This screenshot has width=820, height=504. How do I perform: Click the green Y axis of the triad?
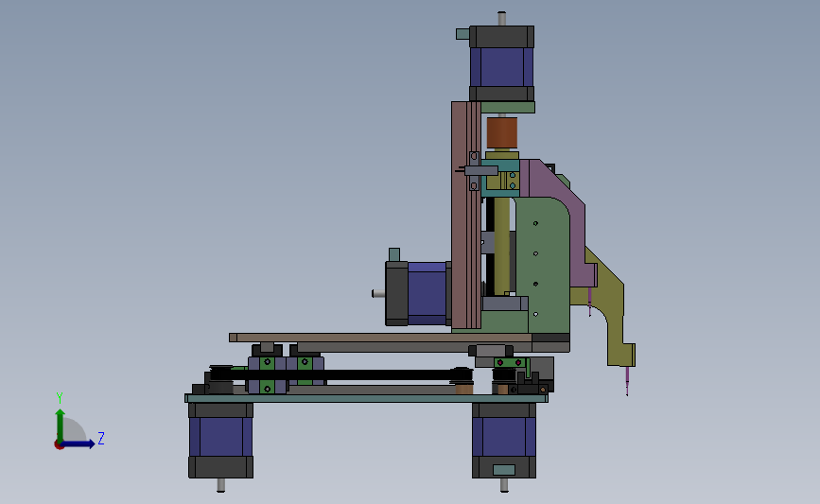[x=61, y=425]
